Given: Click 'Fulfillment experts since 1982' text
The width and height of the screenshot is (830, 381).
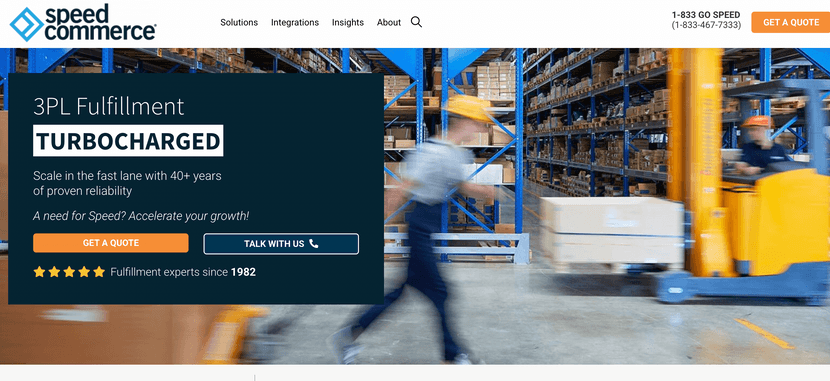Looking at the screenshot, I should click(183, 273).
